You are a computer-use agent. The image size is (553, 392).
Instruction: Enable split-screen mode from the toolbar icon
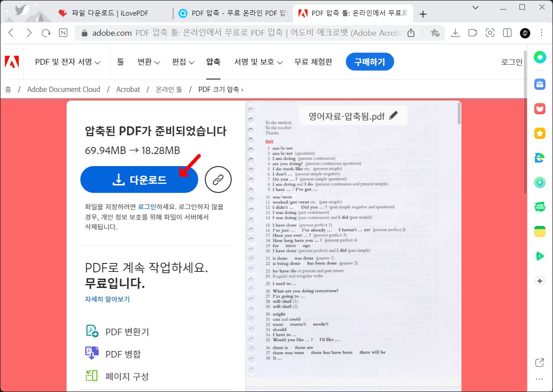507,33
